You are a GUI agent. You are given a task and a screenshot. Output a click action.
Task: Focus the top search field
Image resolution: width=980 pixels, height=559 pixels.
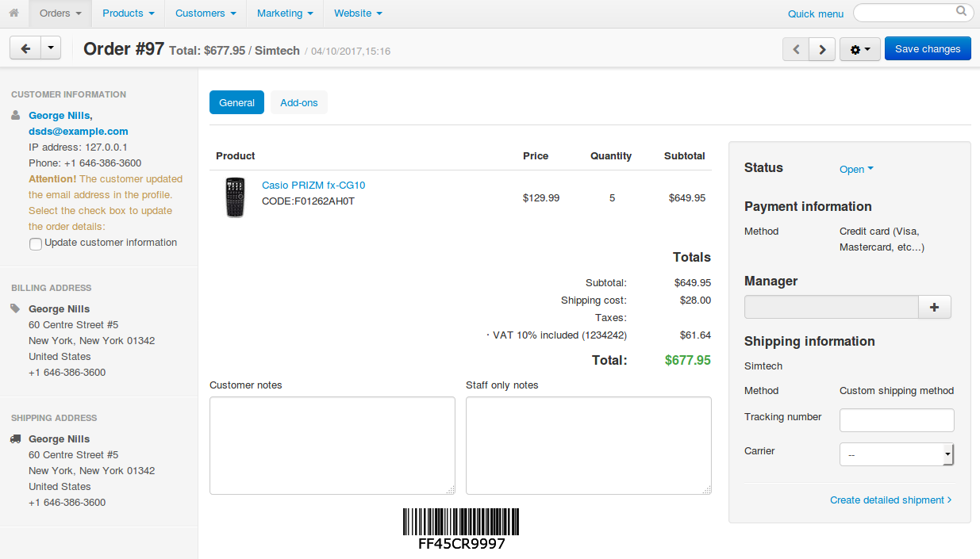coord(913,13)
